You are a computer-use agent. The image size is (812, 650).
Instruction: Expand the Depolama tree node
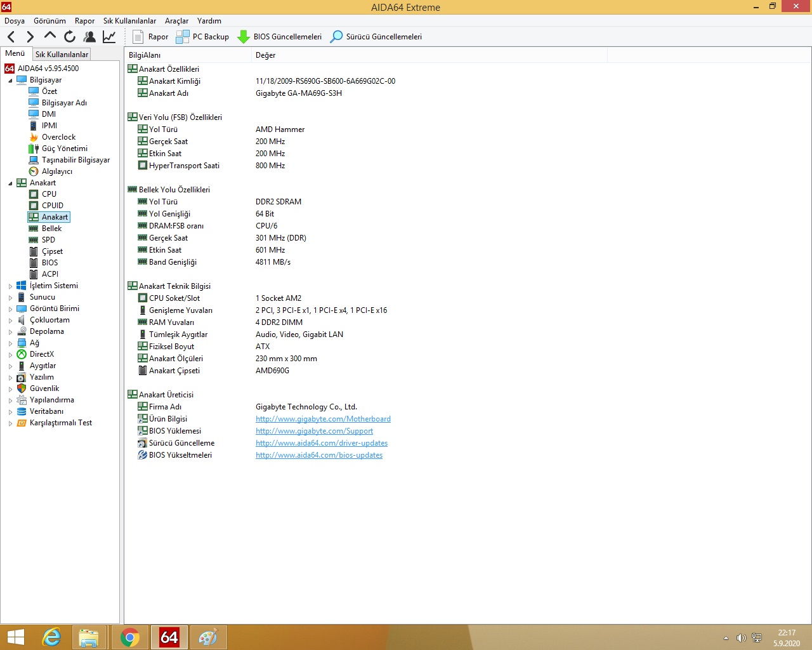[x=10, y=332]
